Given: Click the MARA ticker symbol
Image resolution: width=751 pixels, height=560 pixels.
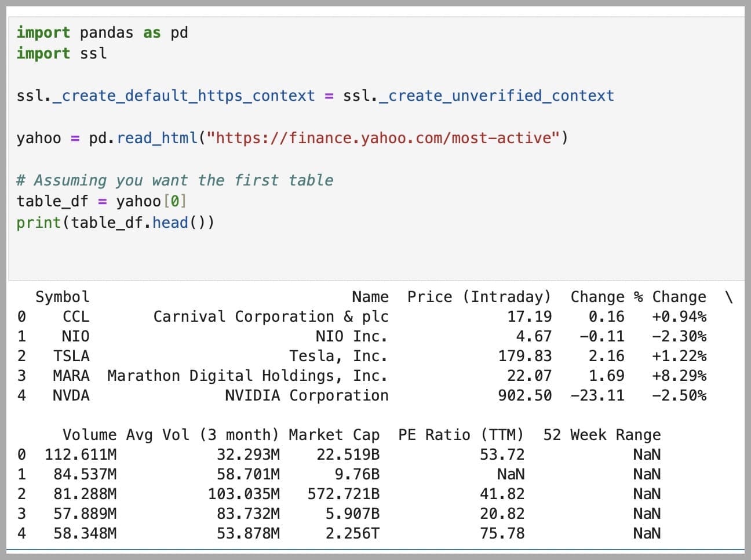Looking at the screenshot, I should tap(71, 376).
